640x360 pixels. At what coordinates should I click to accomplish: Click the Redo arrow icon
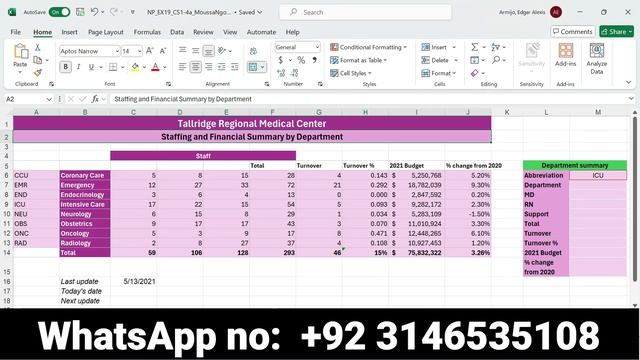pos(114,12)
